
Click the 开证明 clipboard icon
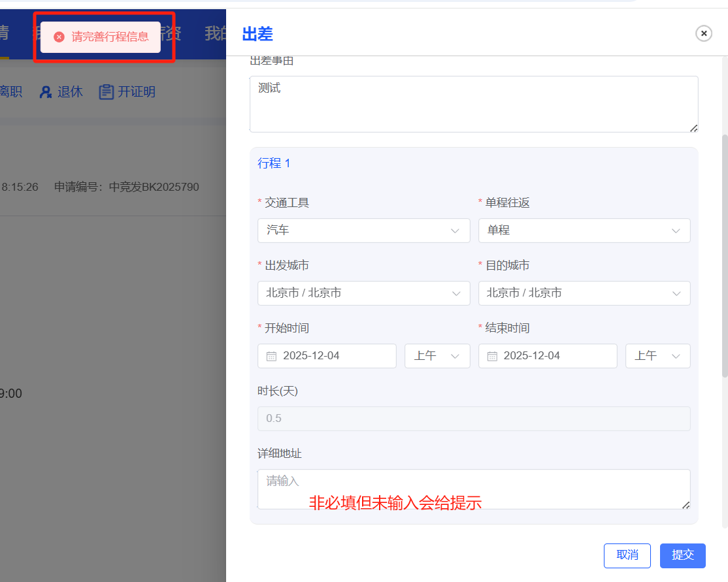pos(106,92)
